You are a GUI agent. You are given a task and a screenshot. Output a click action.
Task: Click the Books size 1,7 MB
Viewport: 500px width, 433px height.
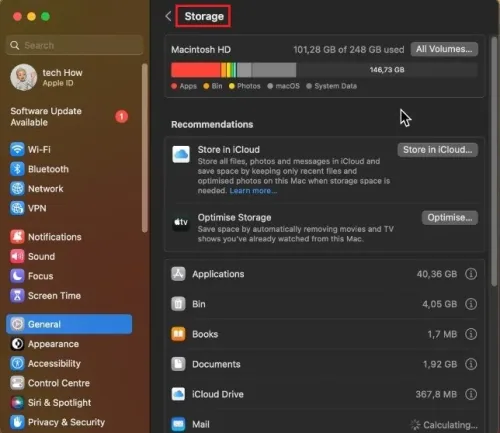442,334
